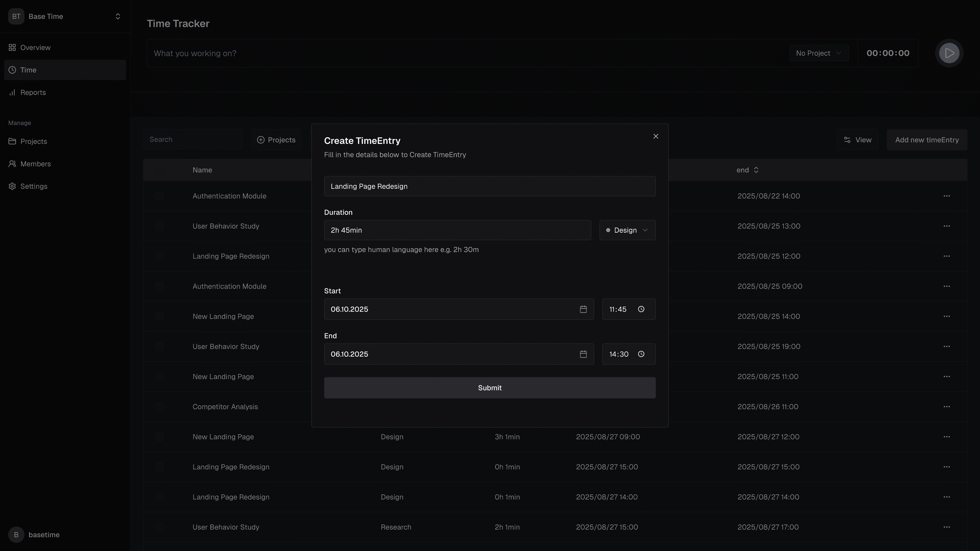
Task: Expand the Base Time workspace switcher
Action: pos(118,16)
